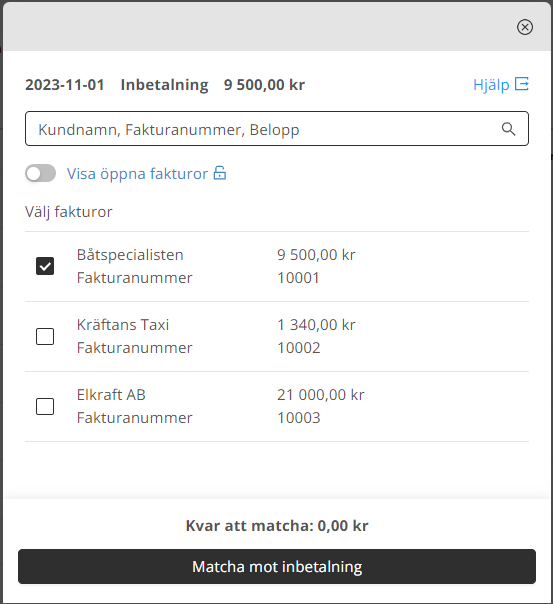Click the Matcha mot inbetalning button

tap(277, 567)
